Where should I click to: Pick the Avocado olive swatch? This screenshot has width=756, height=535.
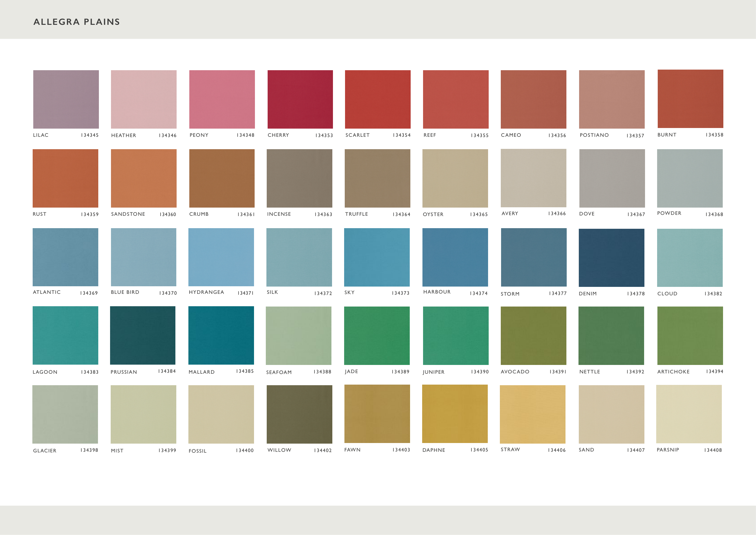tap(533, 336)
